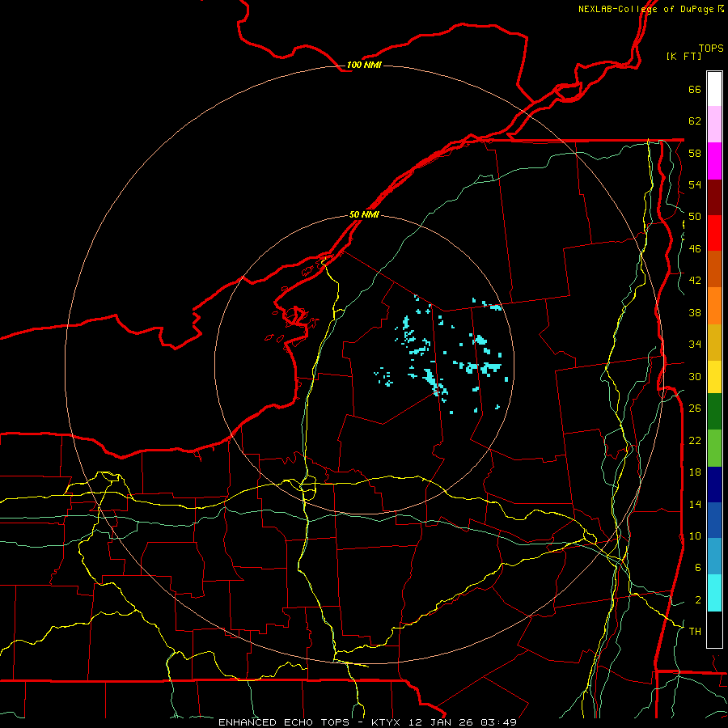Screen dimensions: 728x728
Task: Pick the dark green legend swatch
Action: click(x=714, y=412)
